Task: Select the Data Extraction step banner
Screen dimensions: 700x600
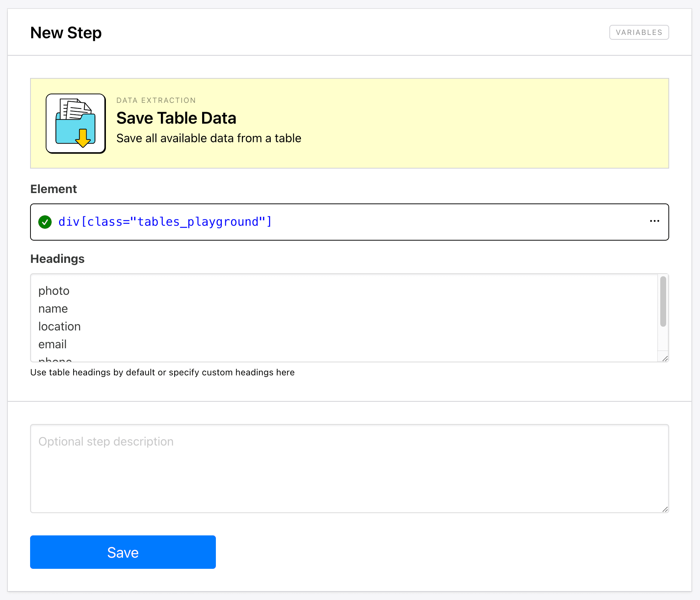Action: click(x=349, y=123)
